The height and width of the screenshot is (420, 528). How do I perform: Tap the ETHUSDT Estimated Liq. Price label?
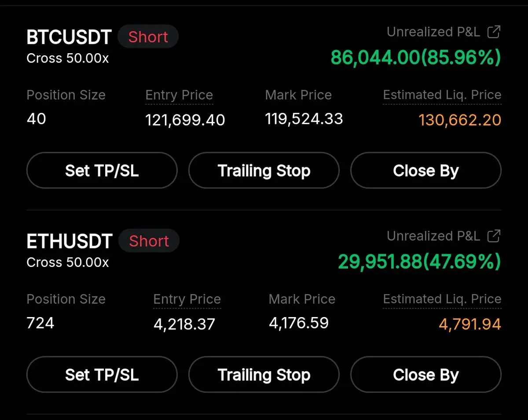[x=442, y=299]
